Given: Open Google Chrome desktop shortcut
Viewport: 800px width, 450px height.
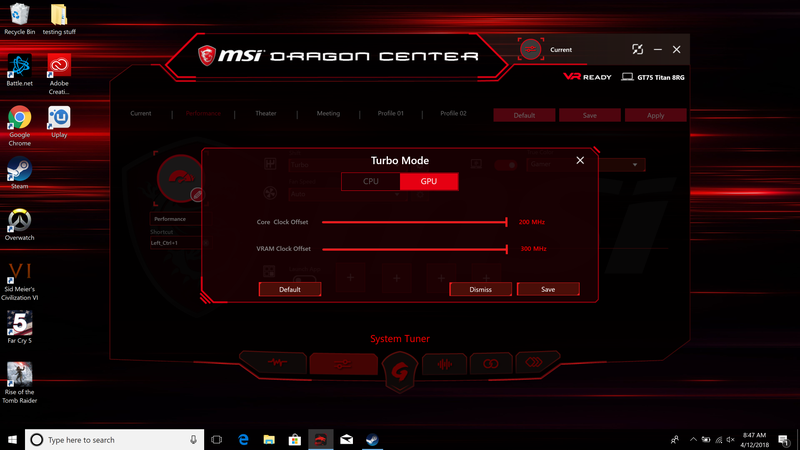Looking at the screenshot, I should click(x=19, y=126).
